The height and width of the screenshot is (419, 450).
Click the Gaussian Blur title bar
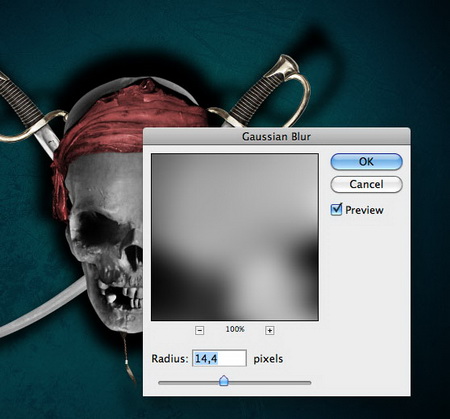coord(277,136)
